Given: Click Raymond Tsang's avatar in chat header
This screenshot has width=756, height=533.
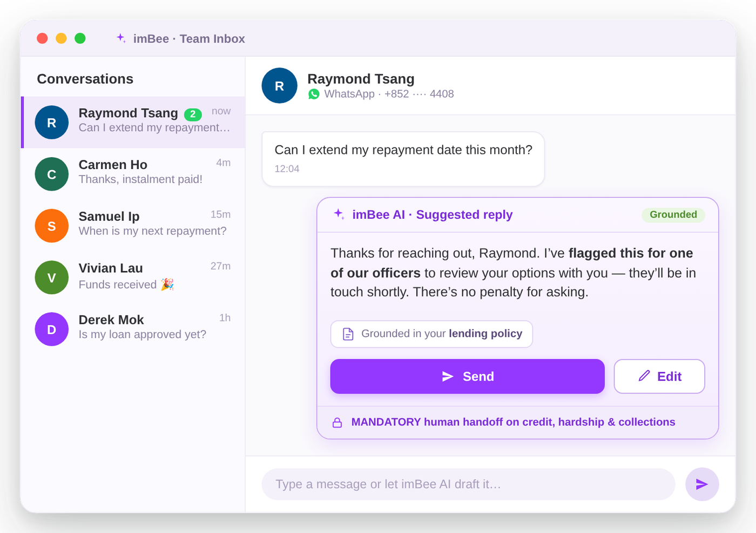Looking at the screenshot, I should click(x=280, y=85).
